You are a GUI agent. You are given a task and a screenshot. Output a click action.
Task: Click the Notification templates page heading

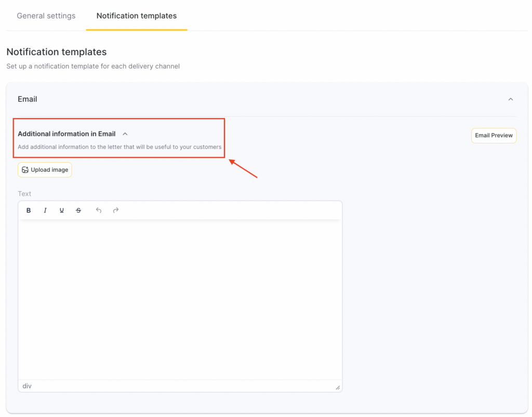(x=57, y=52)
